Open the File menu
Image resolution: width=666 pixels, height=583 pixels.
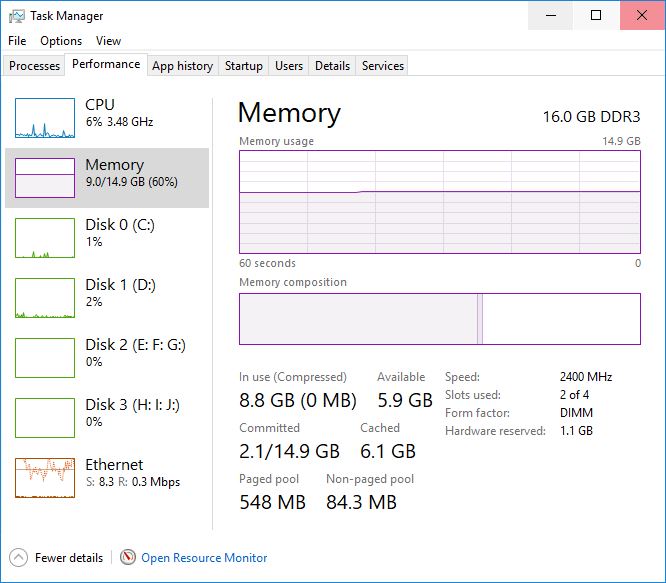(x=17, y=41)
